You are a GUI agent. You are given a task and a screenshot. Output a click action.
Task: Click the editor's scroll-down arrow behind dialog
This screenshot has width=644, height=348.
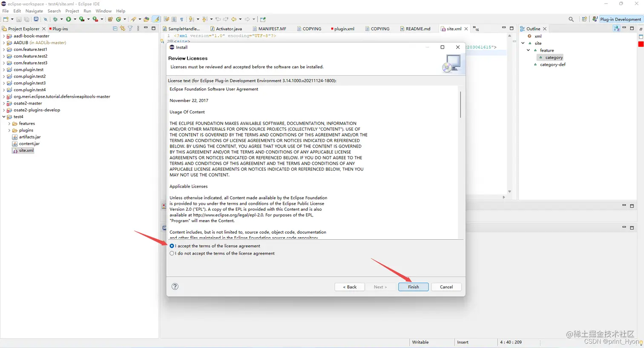(509, 192)
